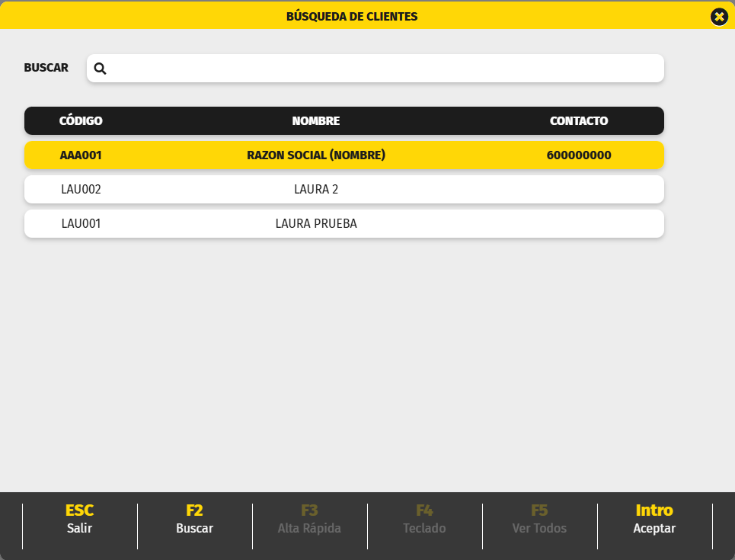Click the NOMBRE column header
Image resolution: width=735 pixels, height=560 pixels.
316,121
